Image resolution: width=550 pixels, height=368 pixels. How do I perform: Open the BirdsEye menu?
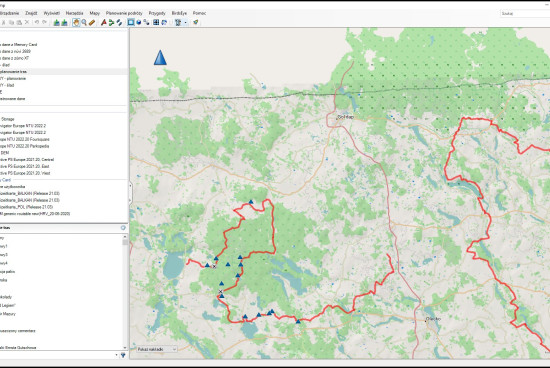pyautogui.click(x=179, y=13)
